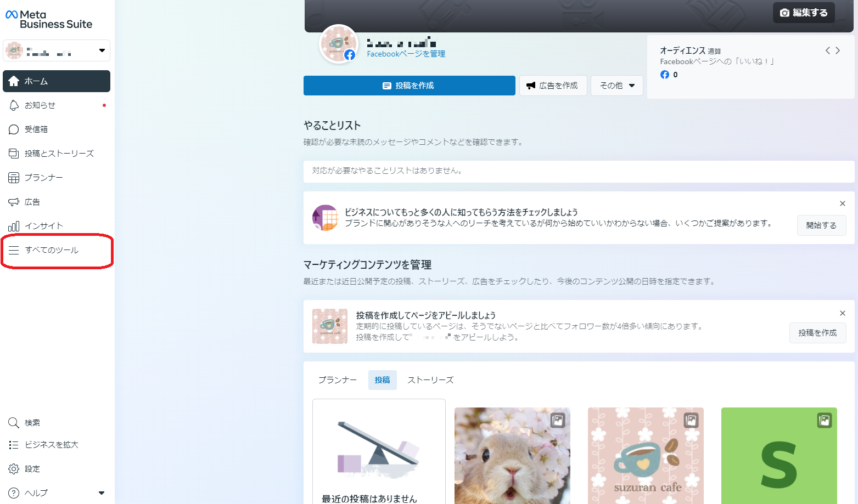This screenshot has width=858, height=504.
Task: Open プランナー calendar icon in sidebar
Action: [14, 178]
